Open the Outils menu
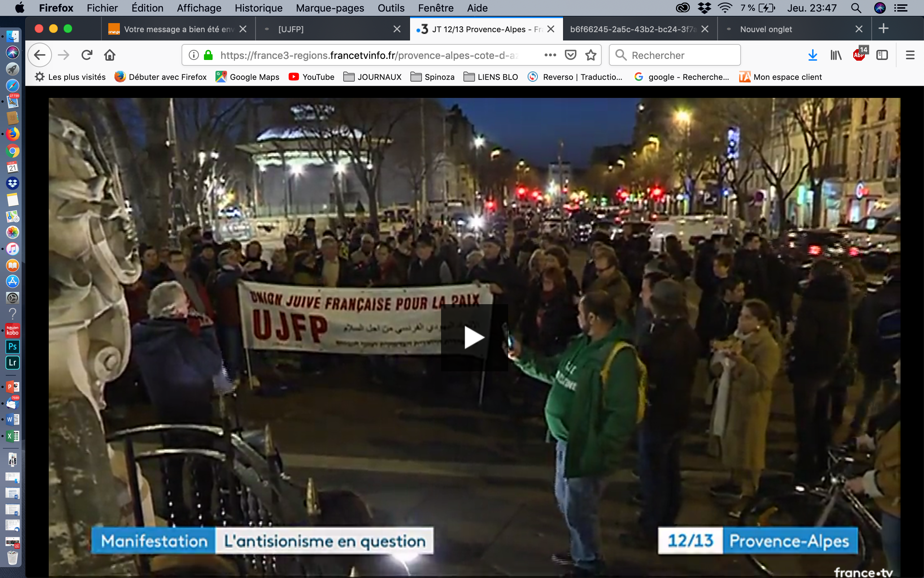The image size is (924, 578). click(x=391, y=8)
